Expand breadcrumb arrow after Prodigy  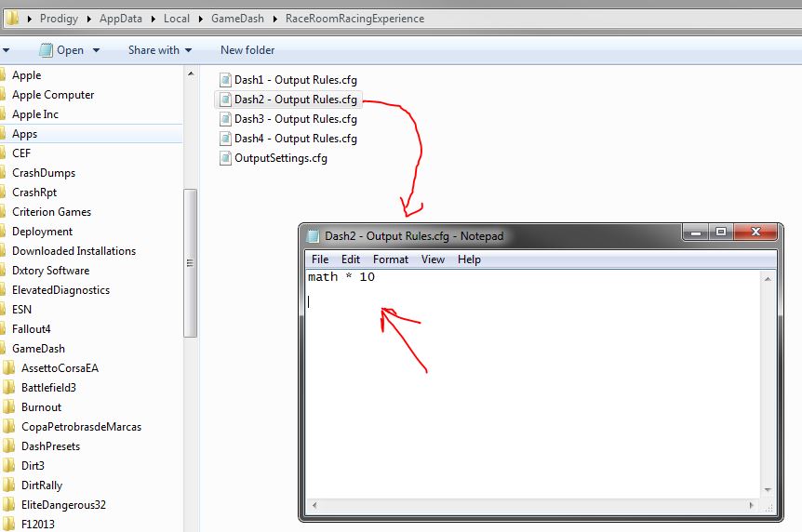click(89, 19)
